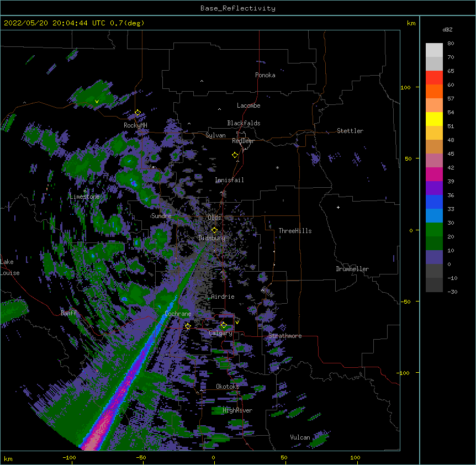476x465 pixels.
Task: Pick the light gray swatch between 80 and 70
Action: [434, 50]
